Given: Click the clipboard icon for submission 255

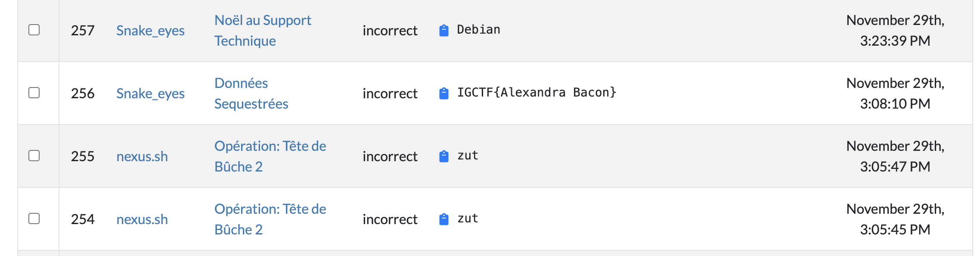Looking at the screenshot, I should (444, 156).
